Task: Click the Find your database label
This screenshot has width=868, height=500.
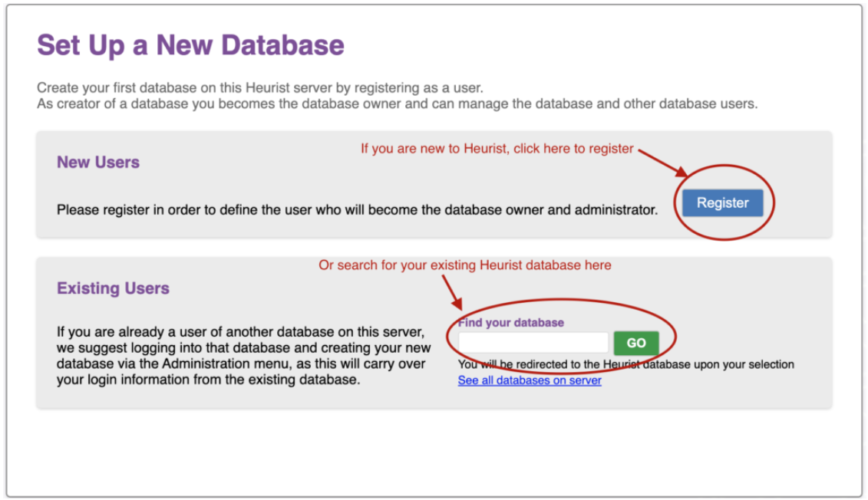Action: [511, 322]
